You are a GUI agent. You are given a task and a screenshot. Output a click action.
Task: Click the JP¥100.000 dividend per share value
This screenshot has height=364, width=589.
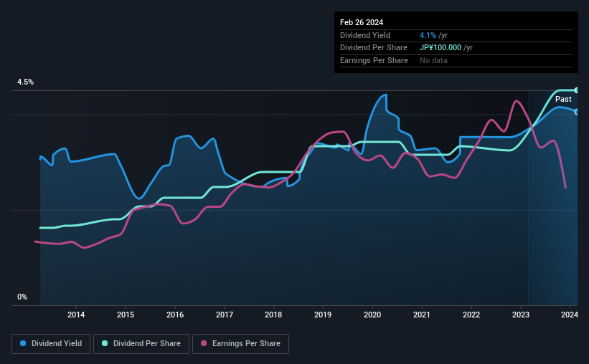440,48
